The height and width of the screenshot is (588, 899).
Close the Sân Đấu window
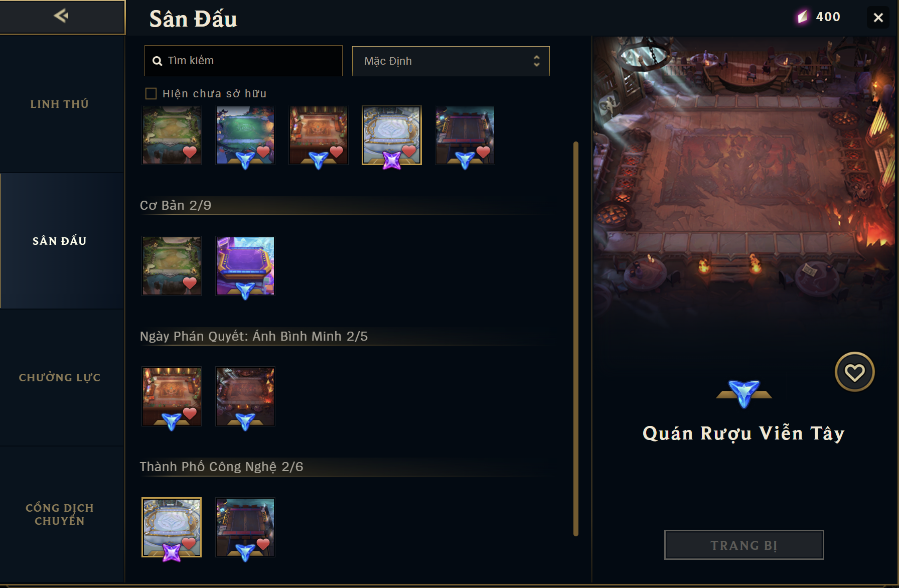[x=878, y=18]
